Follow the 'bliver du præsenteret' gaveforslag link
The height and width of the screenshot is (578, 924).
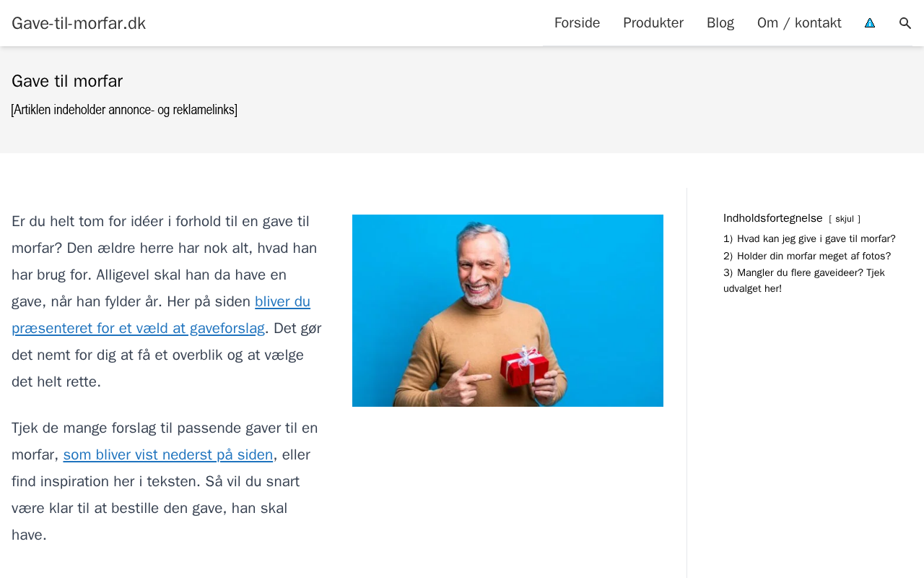(x=161, y=315)
